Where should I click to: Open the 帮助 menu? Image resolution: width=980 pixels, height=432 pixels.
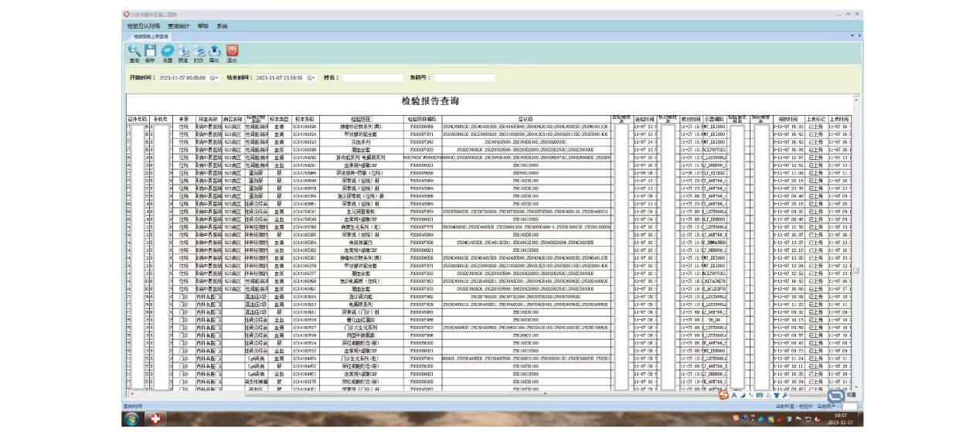pyautogui.click(x=203, y=26)
